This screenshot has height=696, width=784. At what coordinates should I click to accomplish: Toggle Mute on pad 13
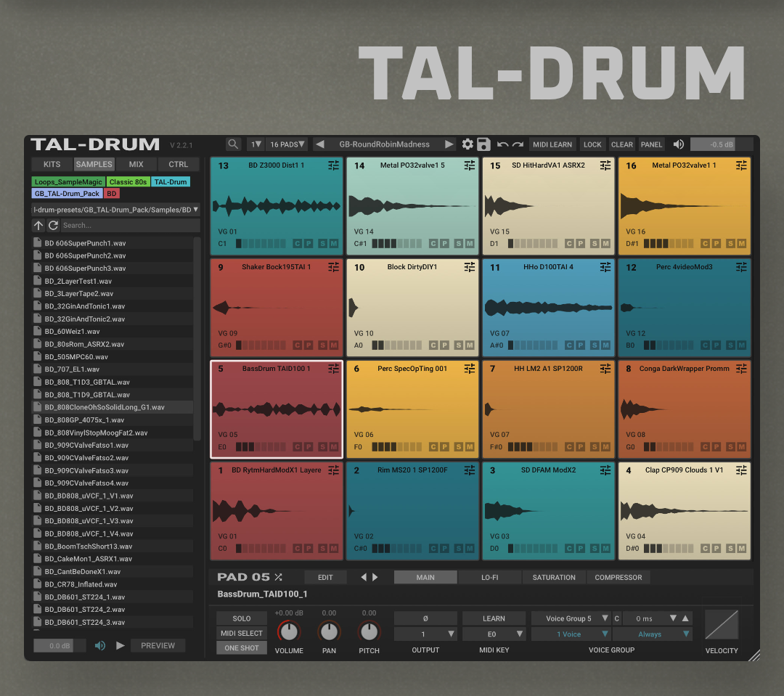[333, 244]
